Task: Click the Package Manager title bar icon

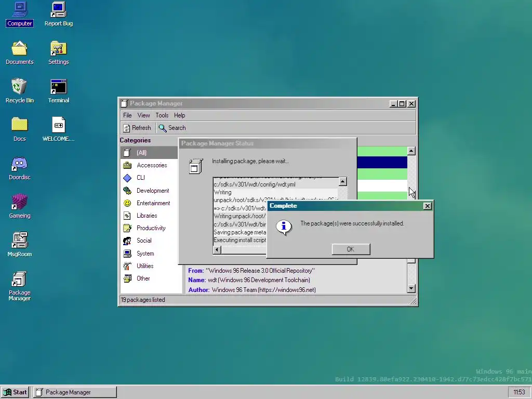Action: (x=125, y=103)
